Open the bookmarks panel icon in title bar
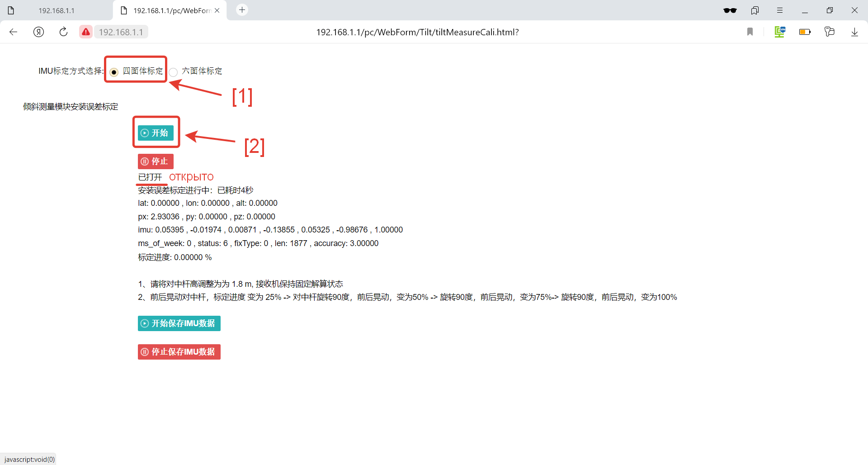The width and height of the screenshot is (868, 465). (755, 10)
